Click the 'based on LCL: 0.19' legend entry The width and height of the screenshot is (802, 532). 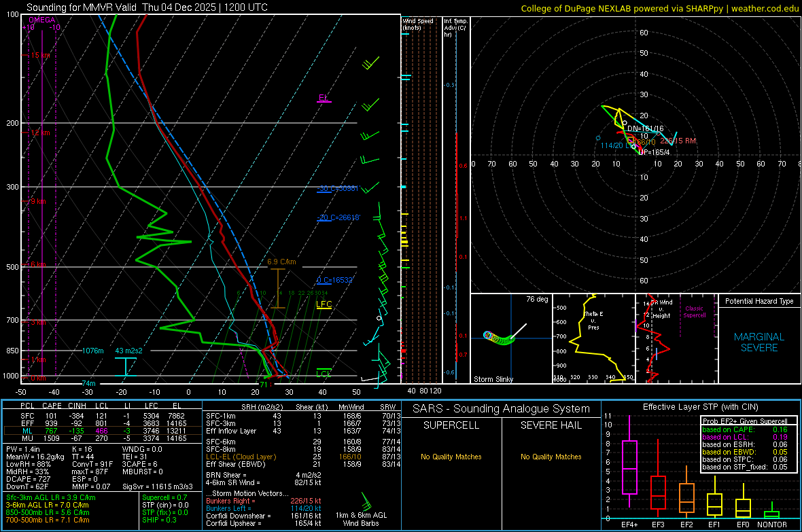(x=745, y=437)
